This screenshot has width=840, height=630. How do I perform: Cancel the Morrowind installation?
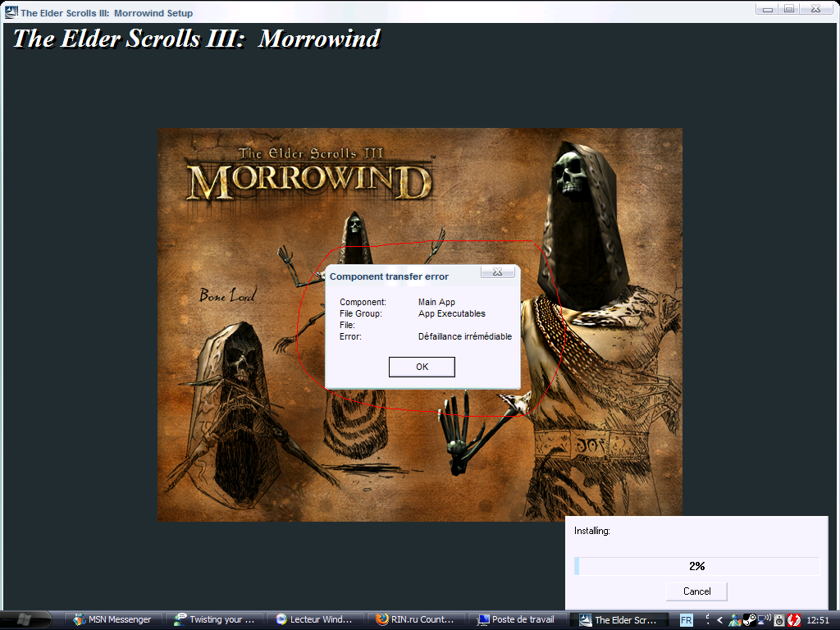pos(696,591)
